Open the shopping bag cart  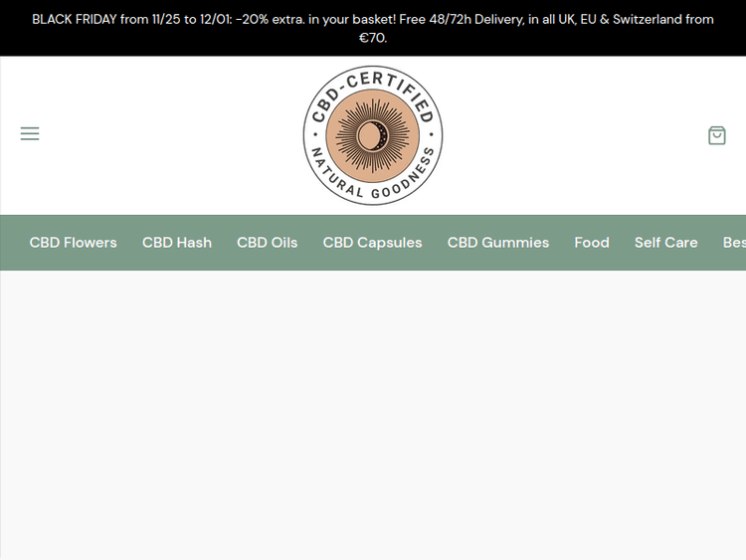coord(716,135)
